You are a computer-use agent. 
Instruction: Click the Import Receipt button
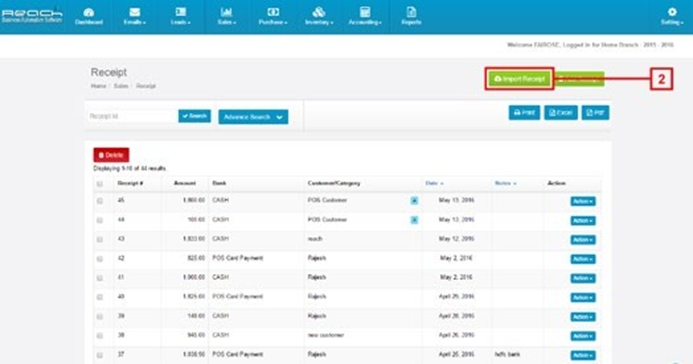tap(519, 79)
